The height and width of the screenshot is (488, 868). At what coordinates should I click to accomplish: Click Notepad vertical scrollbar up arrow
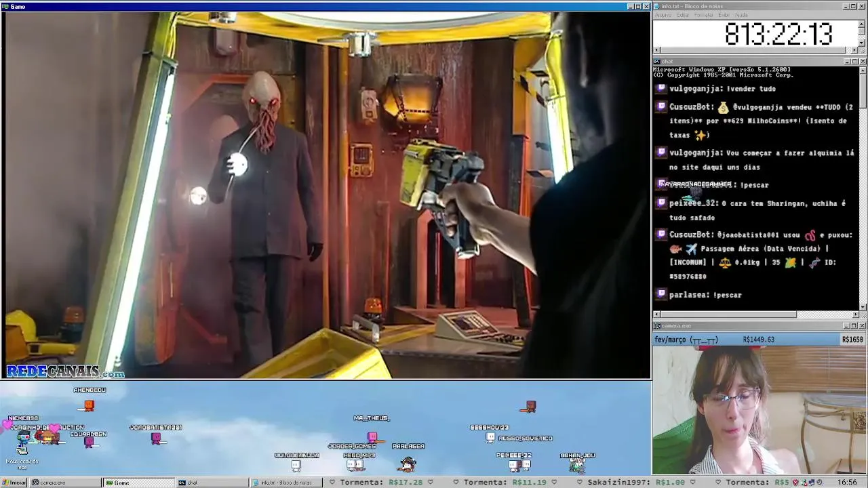click(862, 24)
